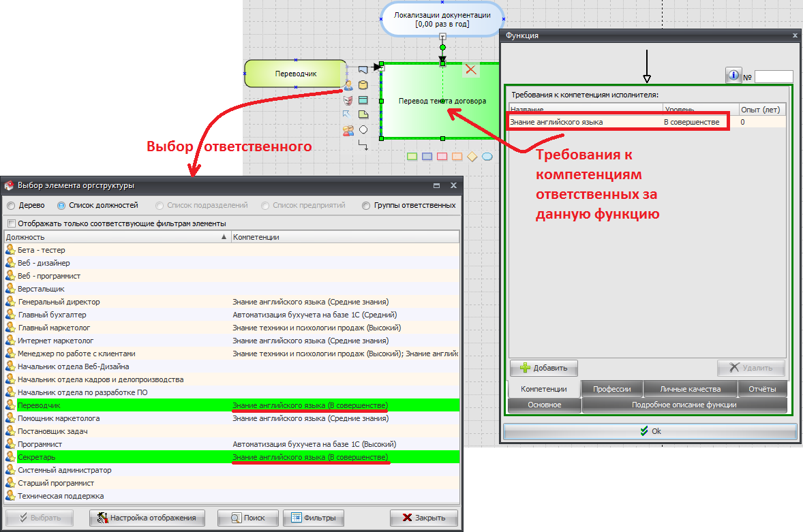803x532 pixels.
Task: Enable the filter-matching elements only checkbox
Action: (x=11, y=223)
